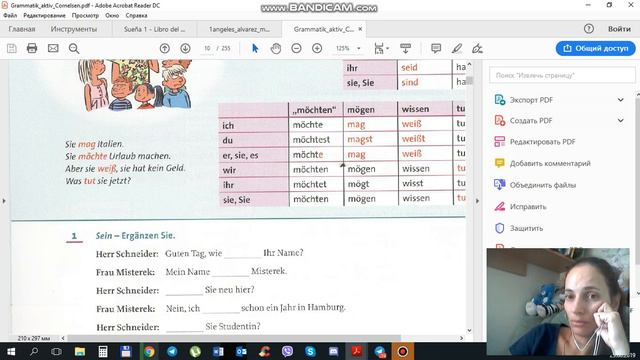Open Task View on taskbar
The height and width of the screenshot is (360, 640).
pos(56,351)
